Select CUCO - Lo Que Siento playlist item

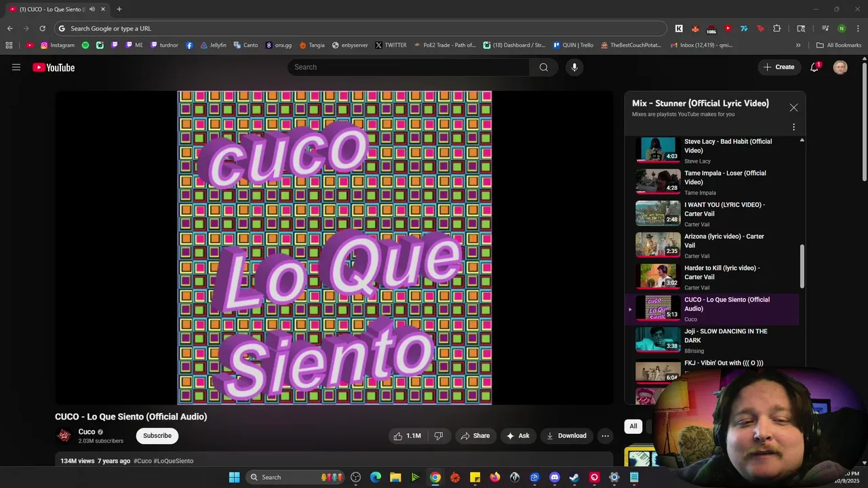(711, 309)
